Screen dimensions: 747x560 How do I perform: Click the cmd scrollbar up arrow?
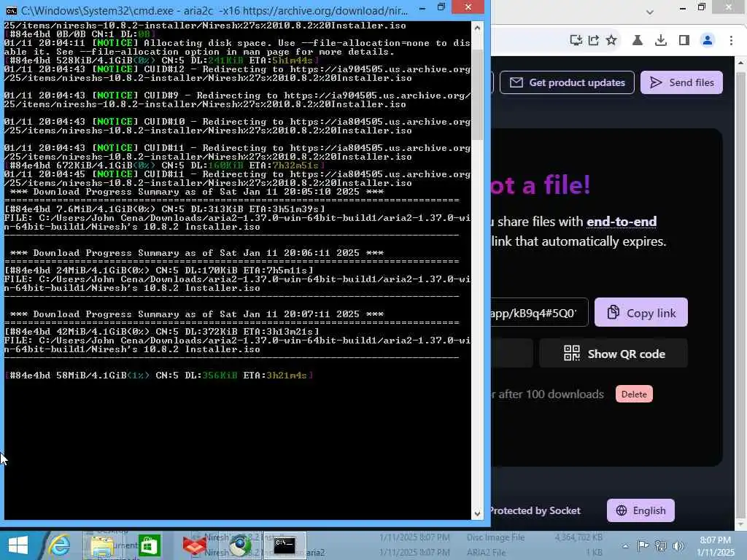(477, 28)
